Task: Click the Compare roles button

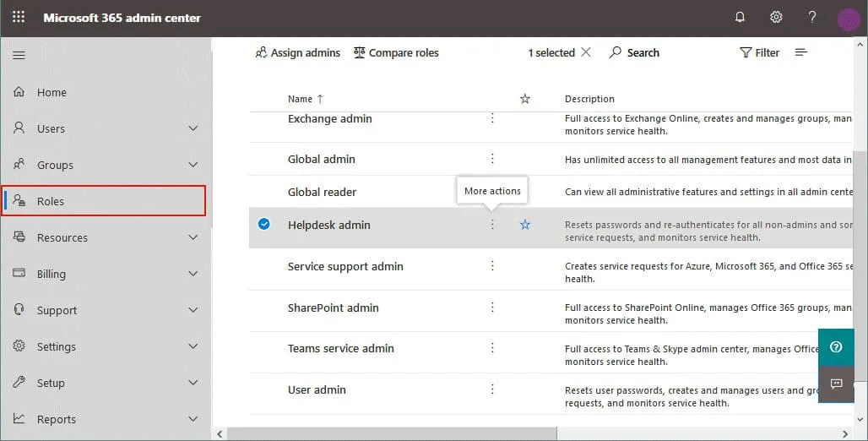Action: (396, 52)
